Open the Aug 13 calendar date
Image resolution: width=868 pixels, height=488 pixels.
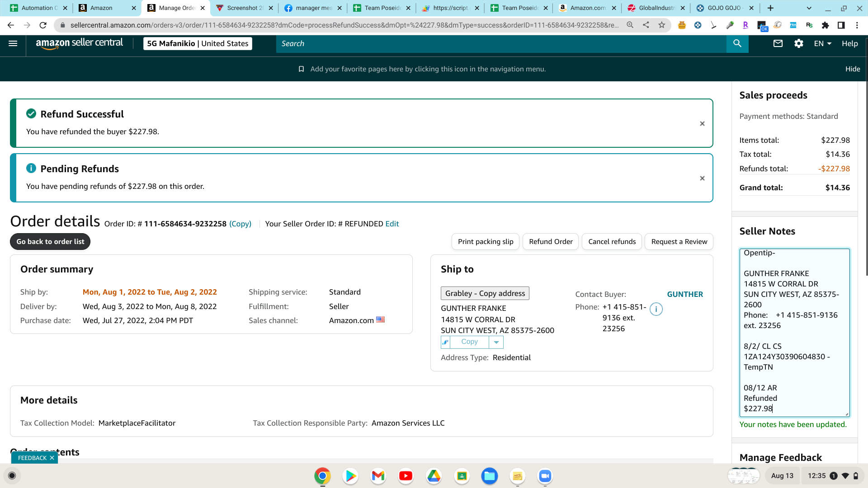click(782, 476)
